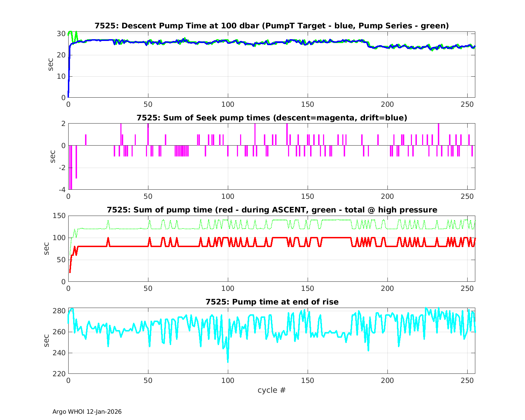
Task: Click the Pump time at end of rise title
Action: (272, 302)
